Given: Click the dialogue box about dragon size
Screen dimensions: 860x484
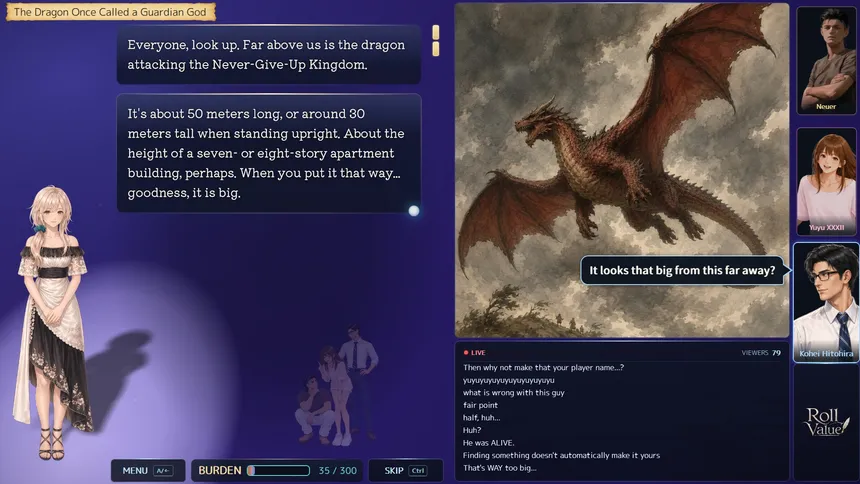Looking at the screenshot, I should click(x=269, y=153).
